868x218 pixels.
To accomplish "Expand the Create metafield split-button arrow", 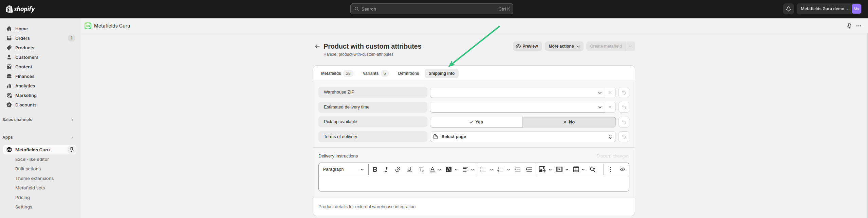I will [x=630, y=46].
